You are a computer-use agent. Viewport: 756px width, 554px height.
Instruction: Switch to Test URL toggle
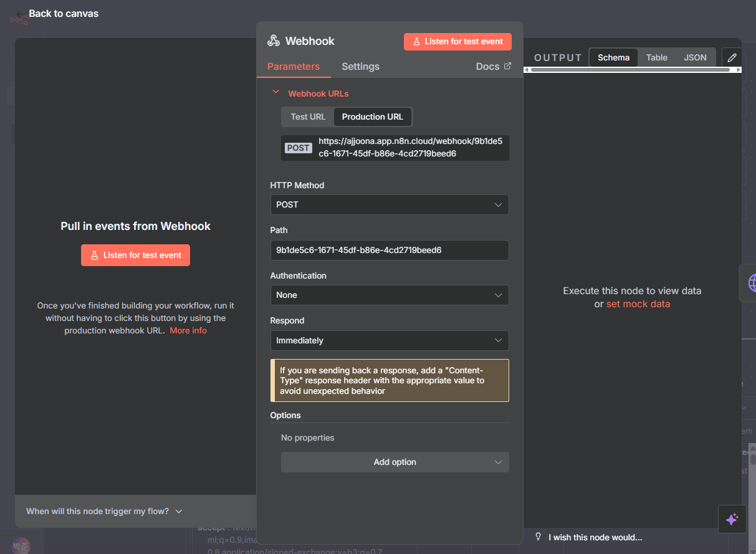[x=308, y=117]
